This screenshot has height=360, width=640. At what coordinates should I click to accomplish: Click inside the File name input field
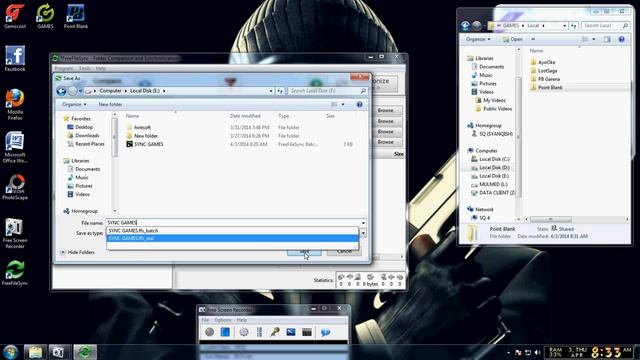[x=233, y=223]
